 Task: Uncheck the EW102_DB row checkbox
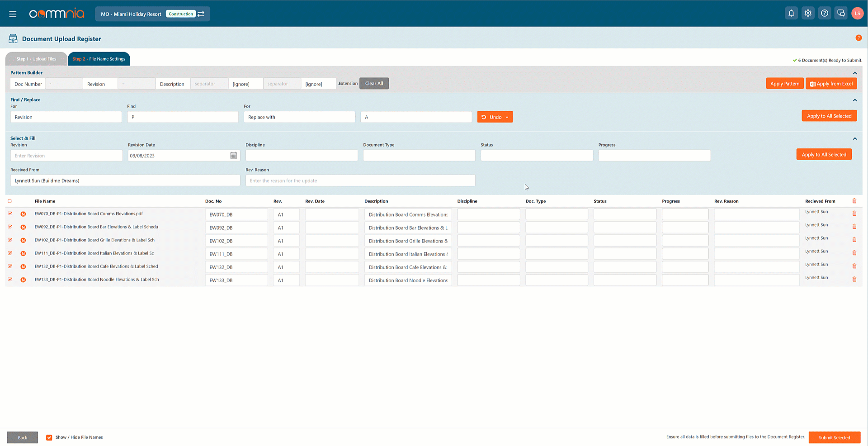coord(10,240)
